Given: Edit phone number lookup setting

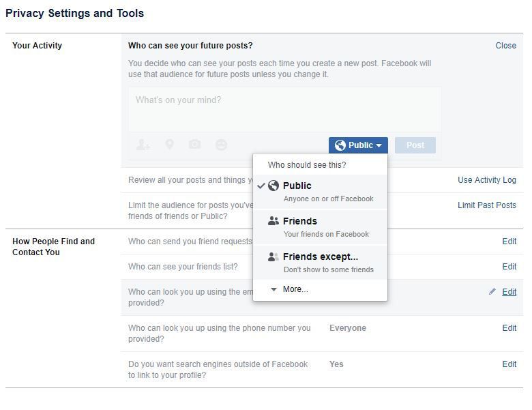Looking at the screenshot, I should pyautogui.click(x=509, y=328).
